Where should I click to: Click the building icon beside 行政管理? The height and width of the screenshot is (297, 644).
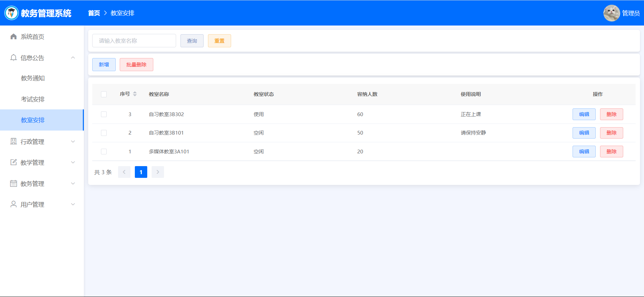(x=13, y=141)
